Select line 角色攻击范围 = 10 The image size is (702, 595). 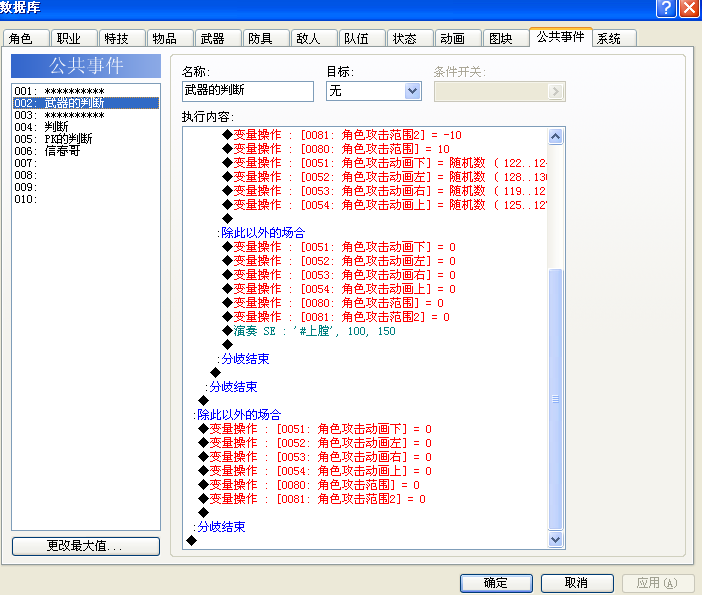pos(336,149)
